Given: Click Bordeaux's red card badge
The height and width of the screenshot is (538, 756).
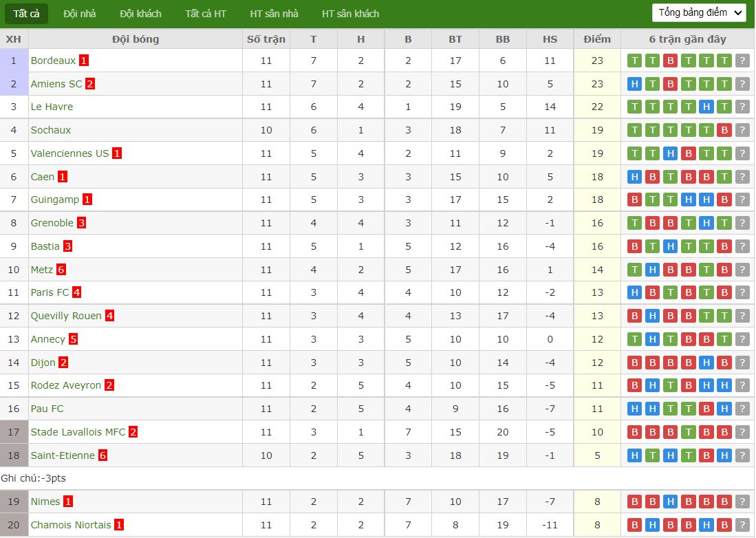Looking at the screenshot, I should 84,61.
